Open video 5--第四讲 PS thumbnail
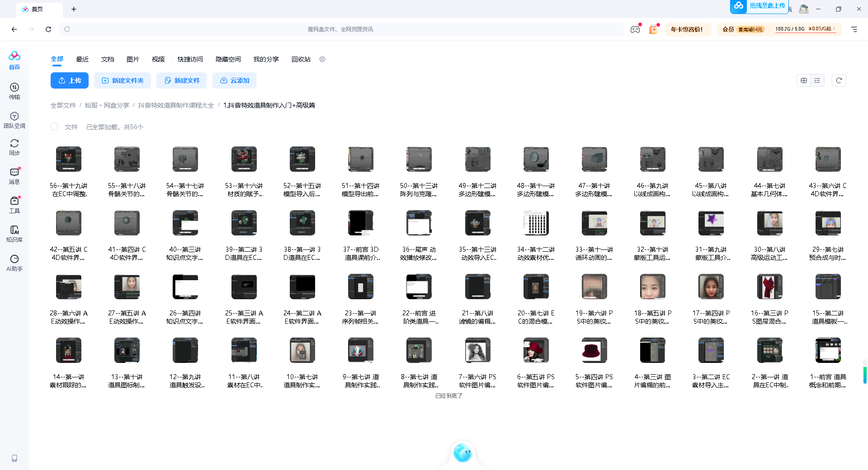This screenshot has height=470, width=868. click(594, 350)
